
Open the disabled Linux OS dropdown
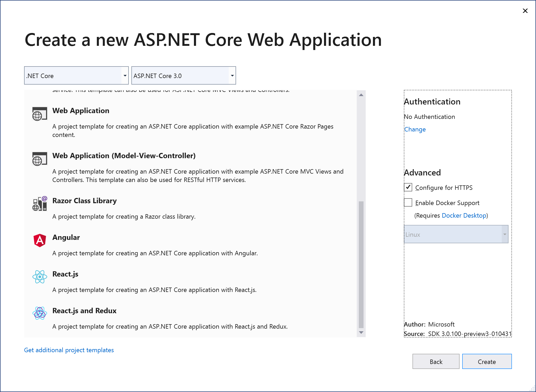tap(456, 234)
